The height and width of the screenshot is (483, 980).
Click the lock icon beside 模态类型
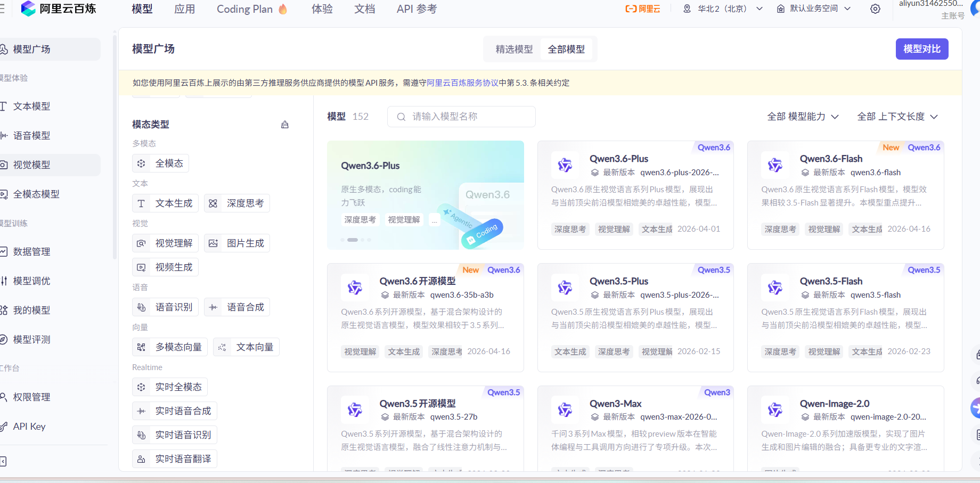(285, 125)
